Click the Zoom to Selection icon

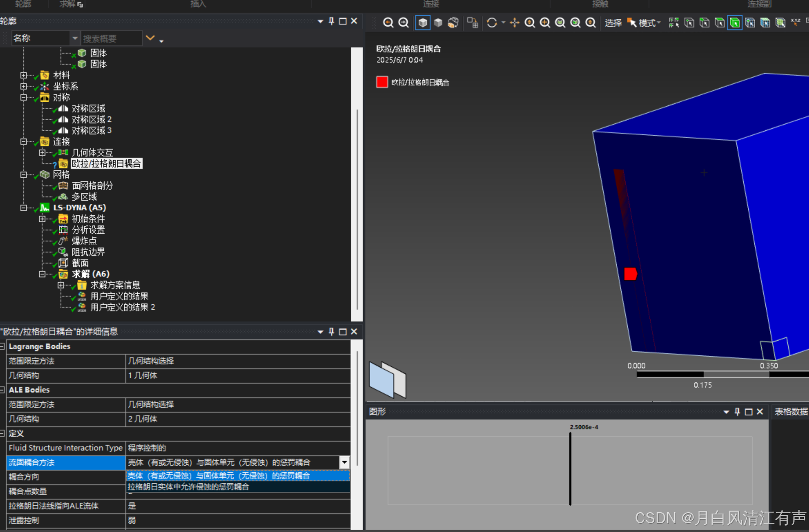click(x=575, y=23)
